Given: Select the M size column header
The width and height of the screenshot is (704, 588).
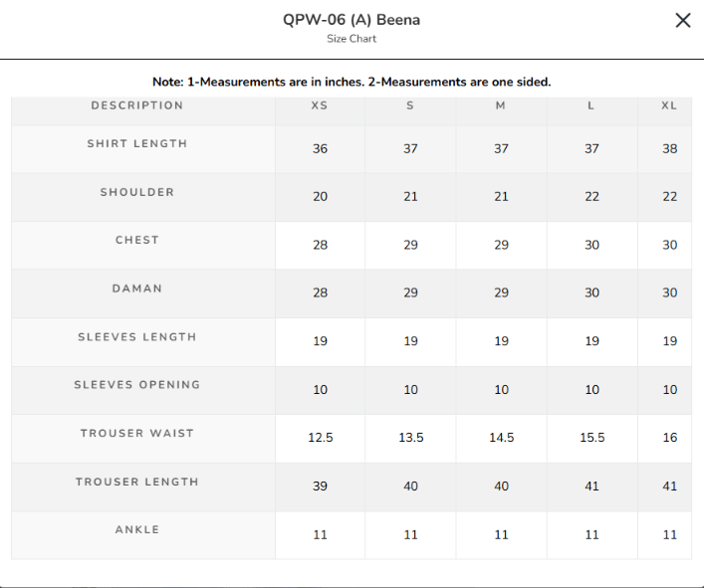Looking at the screenshot, I should pos(501,105).
